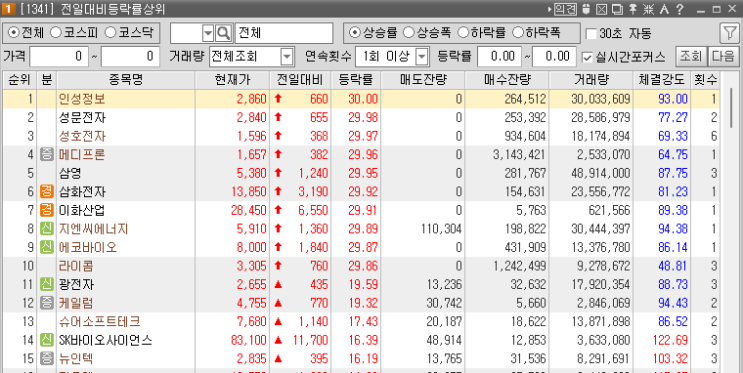Select the 전체 market radio button
The width and height of the screenshot is (743, 373).
[x=13, y=33]
